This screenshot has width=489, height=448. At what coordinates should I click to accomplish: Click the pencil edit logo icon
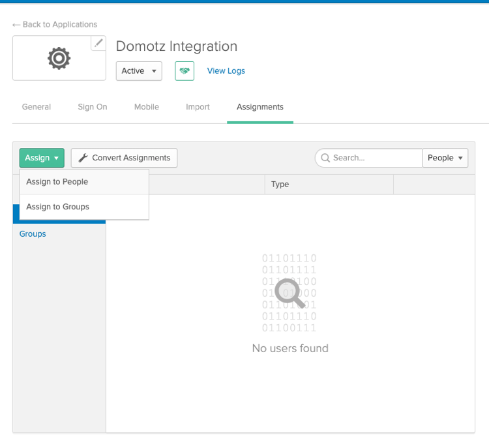coord(98,43)
